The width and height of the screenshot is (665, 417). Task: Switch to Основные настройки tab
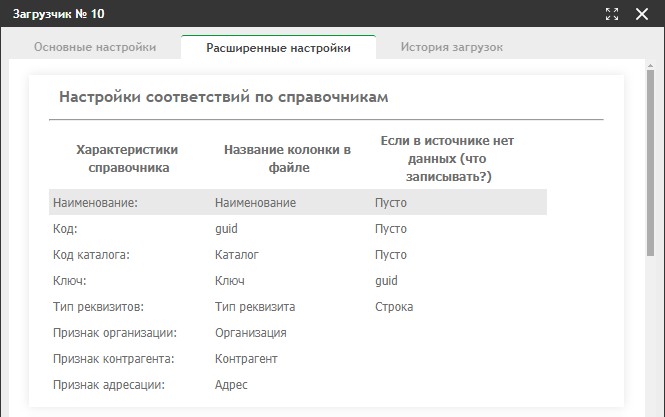95,47
